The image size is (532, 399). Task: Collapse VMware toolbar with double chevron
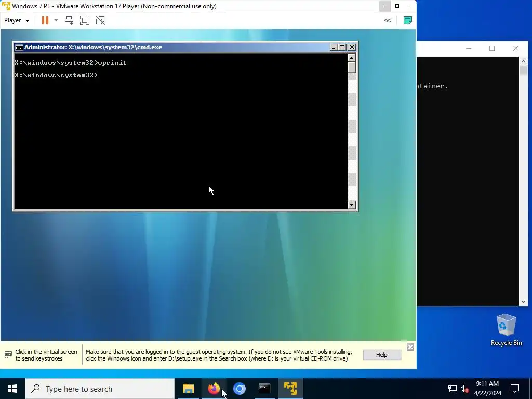388,20
